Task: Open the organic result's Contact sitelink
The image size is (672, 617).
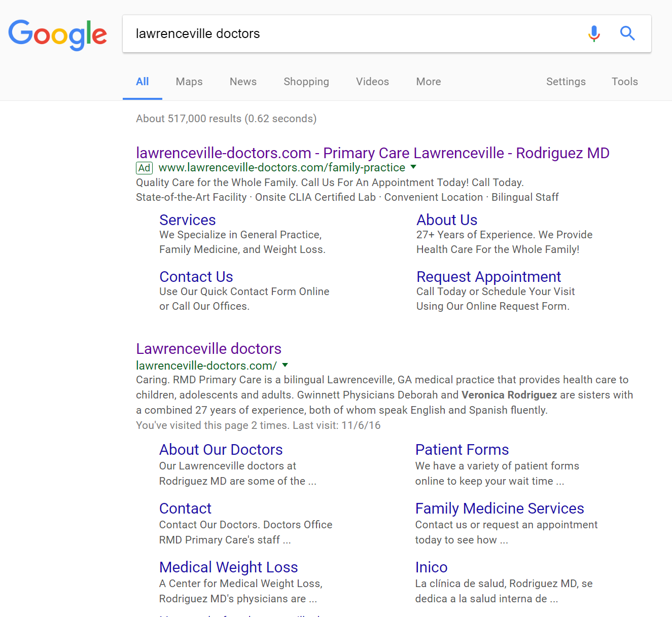Action: [185, 509]
